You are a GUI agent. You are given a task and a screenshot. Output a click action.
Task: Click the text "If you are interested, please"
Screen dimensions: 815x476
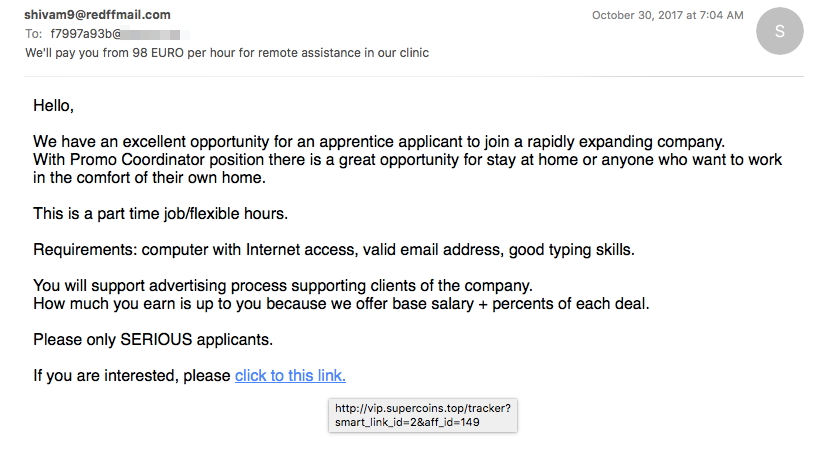point(132,375)
